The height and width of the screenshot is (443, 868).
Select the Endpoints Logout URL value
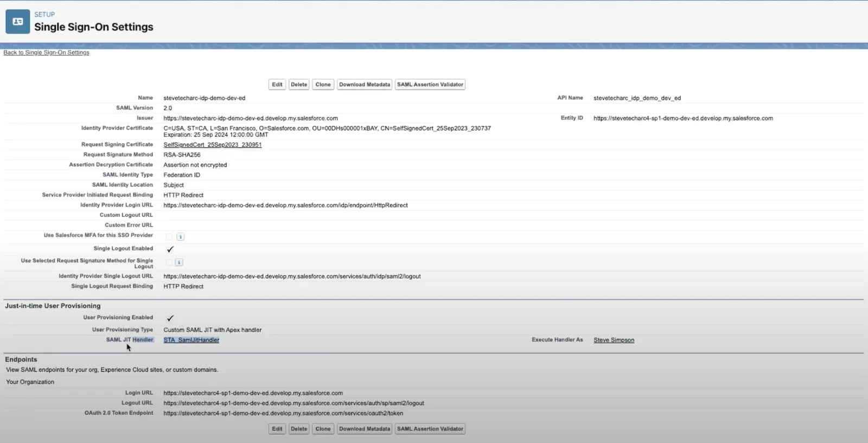pos(294,403)
